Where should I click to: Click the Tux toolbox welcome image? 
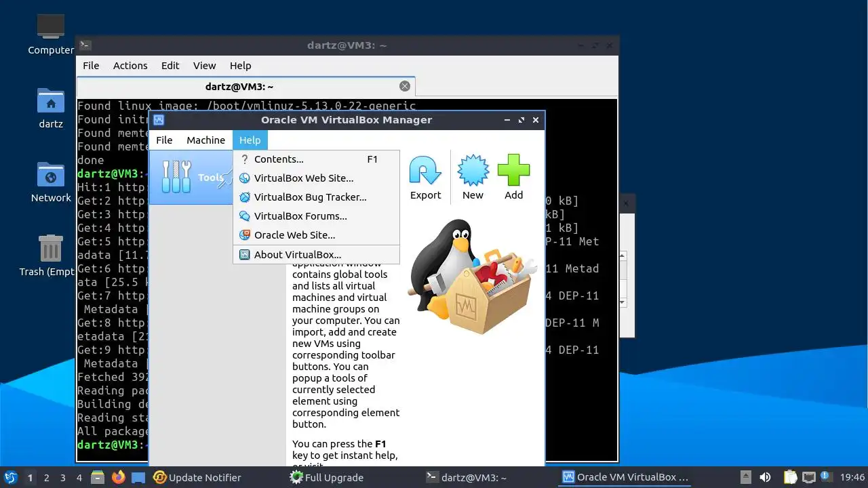pyautogui.click(x=473, y=277)
